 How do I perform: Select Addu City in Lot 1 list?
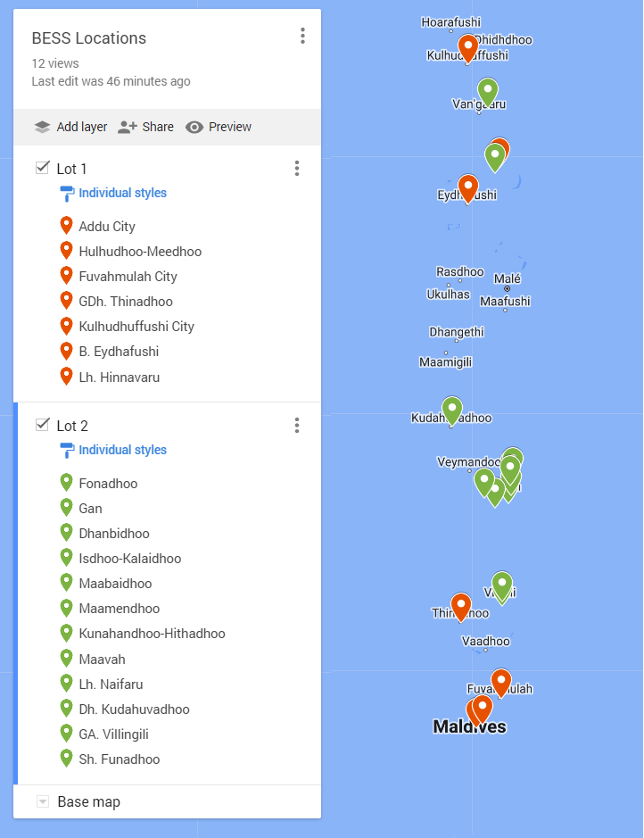pos(107,227)
